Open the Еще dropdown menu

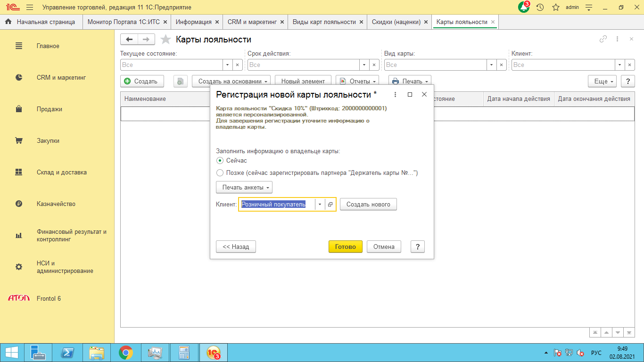pos(603,81)
